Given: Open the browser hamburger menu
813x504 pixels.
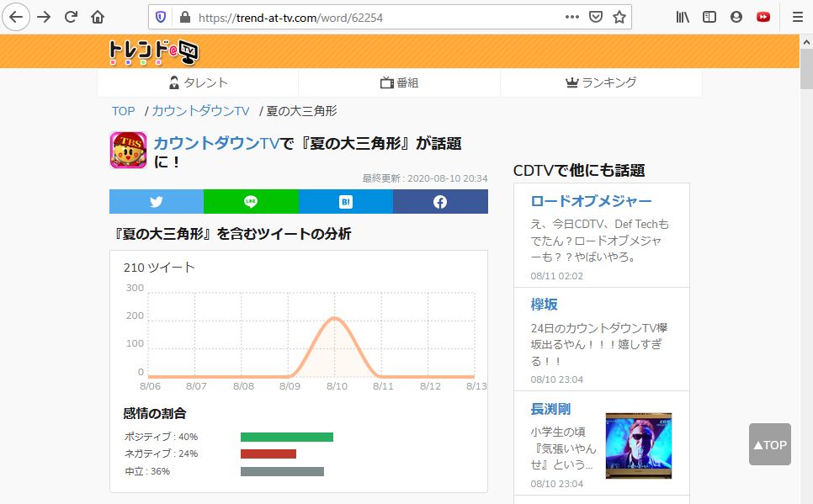Looking at the screenshot, I should pyautogui.click(x=798, y=17).
